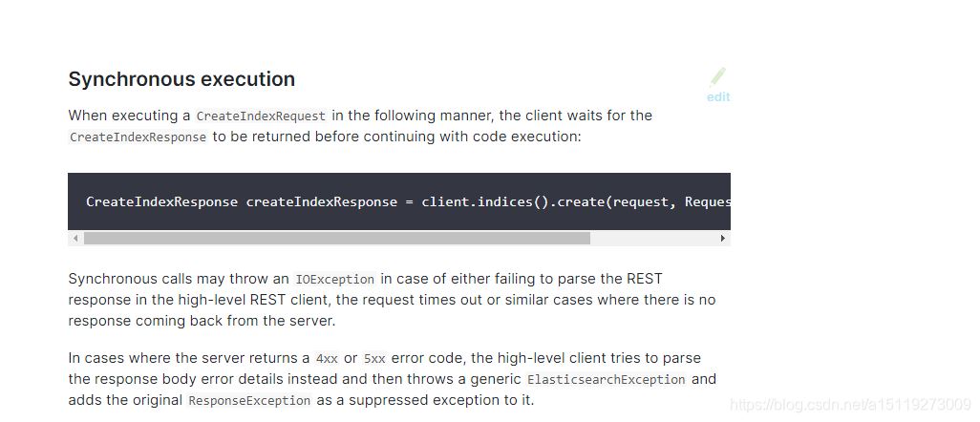Click the green pencil edit icon

click(718, 76)
